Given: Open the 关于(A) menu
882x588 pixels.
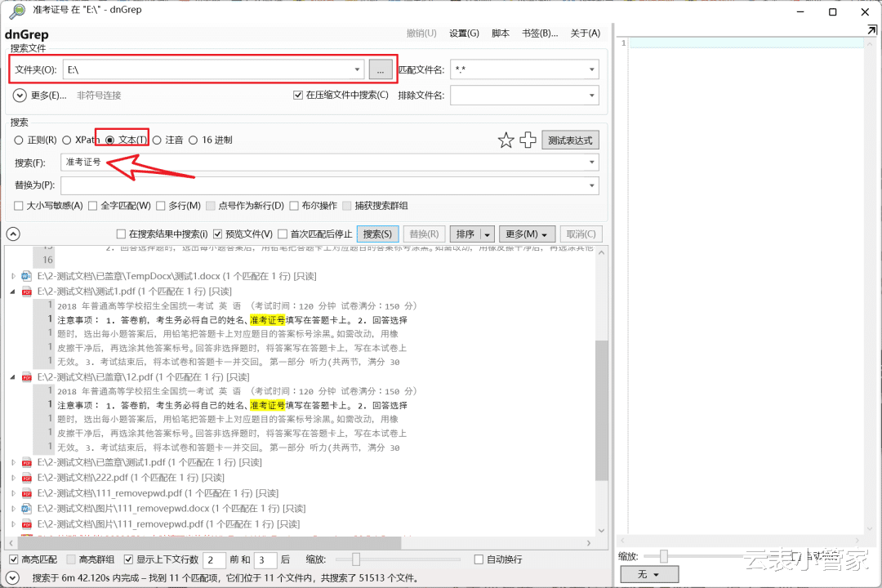Looking at the screenshot, I should coord(585,33).
